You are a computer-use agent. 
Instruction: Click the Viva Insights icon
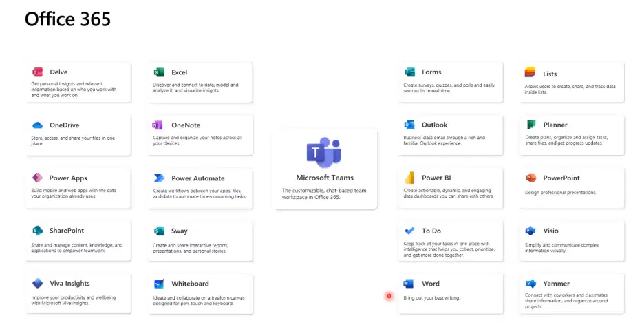[37, 283]
